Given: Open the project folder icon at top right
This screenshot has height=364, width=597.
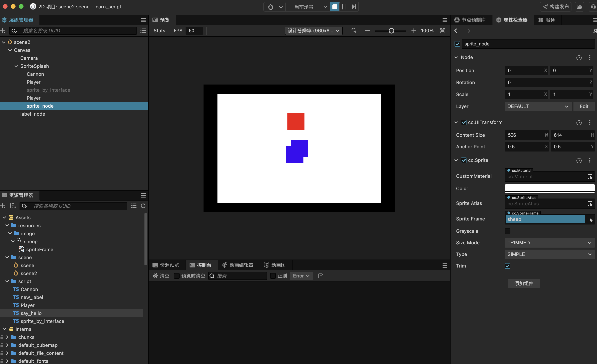Looking at the screenshot, I should pos(579,7).
